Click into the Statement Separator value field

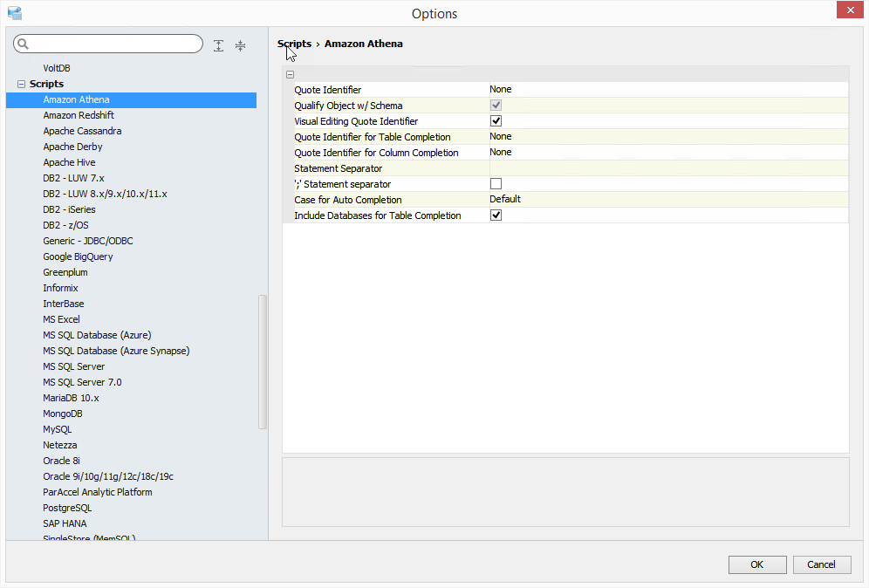(x=667, y=168)
